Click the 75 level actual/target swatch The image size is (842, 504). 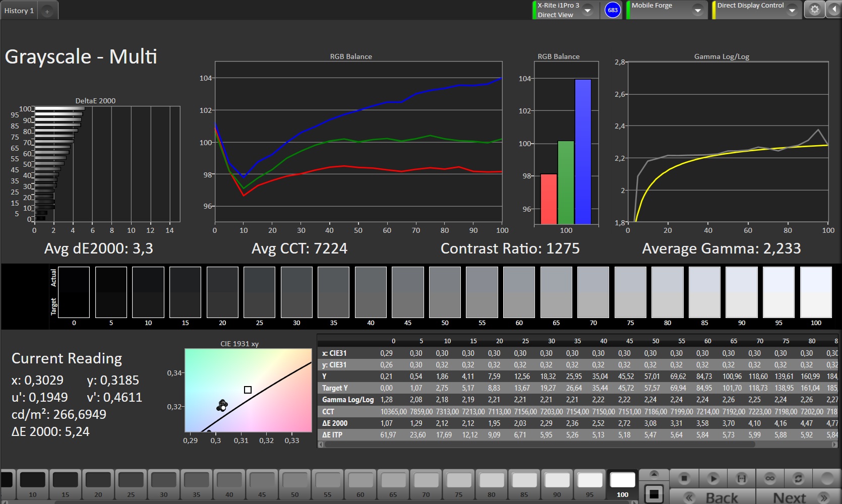(630, 292)
